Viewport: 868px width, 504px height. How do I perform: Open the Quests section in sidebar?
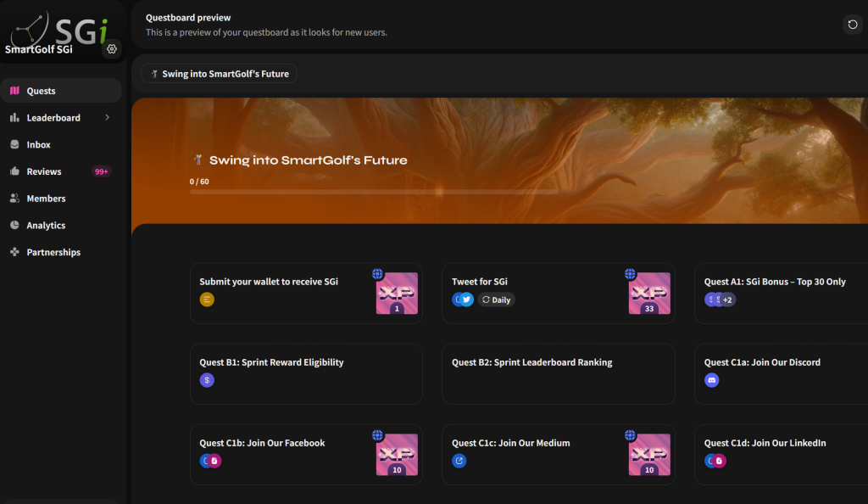coord(42,91)
